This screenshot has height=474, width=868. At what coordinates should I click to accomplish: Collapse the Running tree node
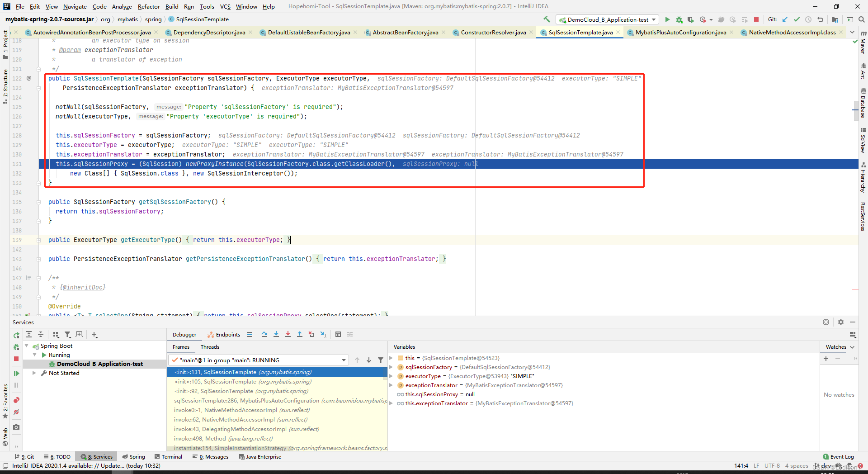35,355
